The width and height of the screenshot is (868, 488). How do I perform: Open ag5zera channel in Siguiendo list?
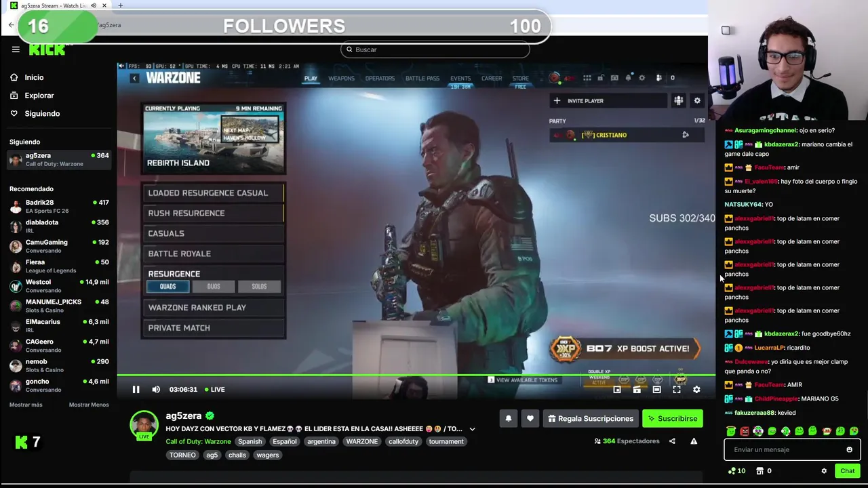pyautogui.click(x=60, y=159)
